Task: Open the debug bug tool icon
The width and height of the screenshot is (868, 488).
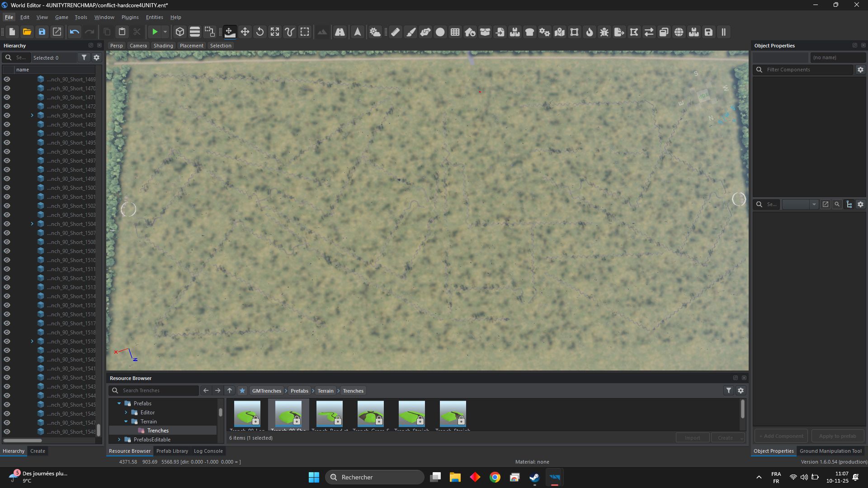Action: click(604, 32)
